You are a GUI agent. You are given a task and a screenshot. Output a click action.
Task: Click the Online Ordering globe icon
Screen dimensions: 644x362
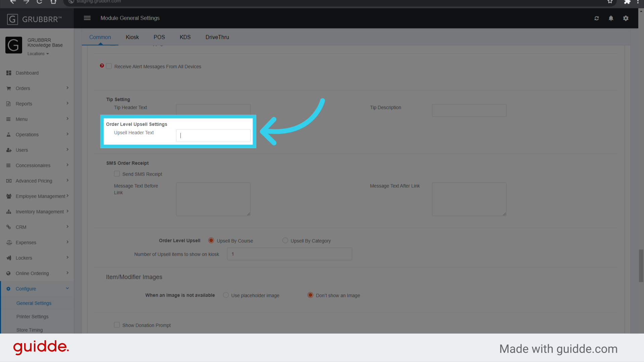(9, 274)
